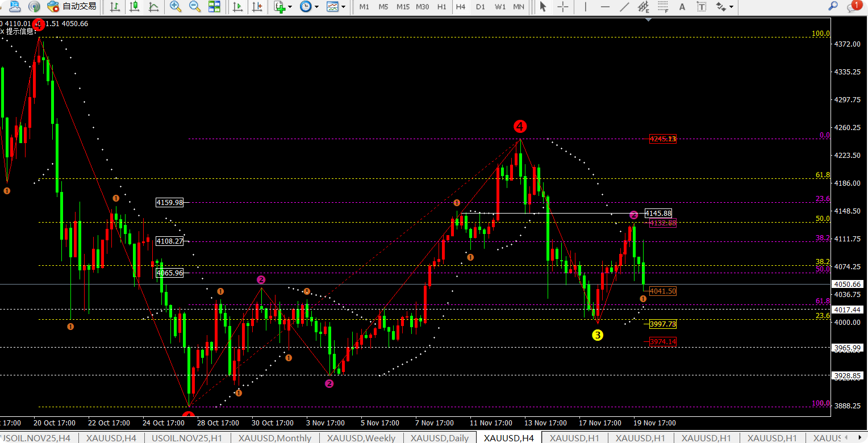Screen dimensions: 868x443
Task: Open the periodicity clock icon
Action: [x=306, y=7]
